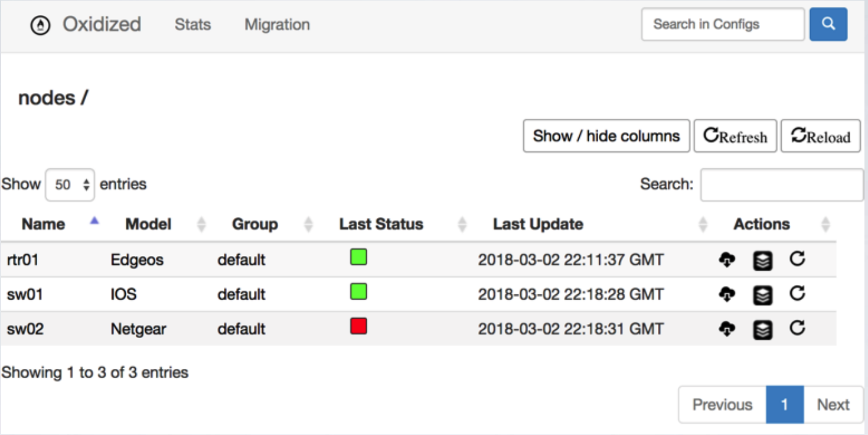This screenshot has width=868, height=435.
Task: Click timestamp 2018-03-02 22:18:31 GMT
Action: [571, 329]
